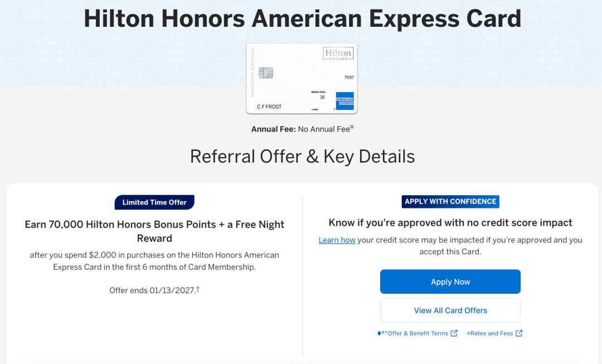This screenshot has width=602, height=364.
Task: Click the EMV chip on the card image
Action: [266, 72]
